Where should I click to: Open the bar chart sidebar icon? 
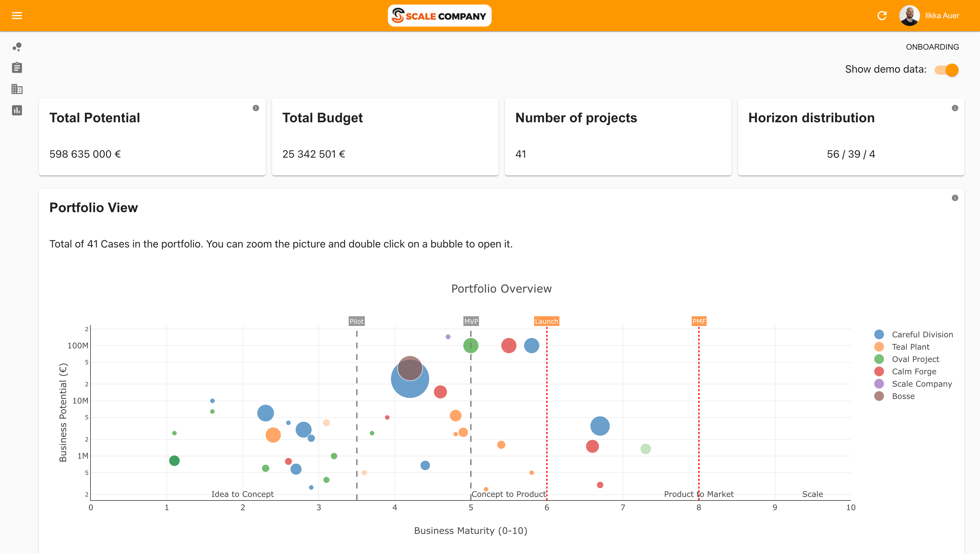click(x=17, y=110)
